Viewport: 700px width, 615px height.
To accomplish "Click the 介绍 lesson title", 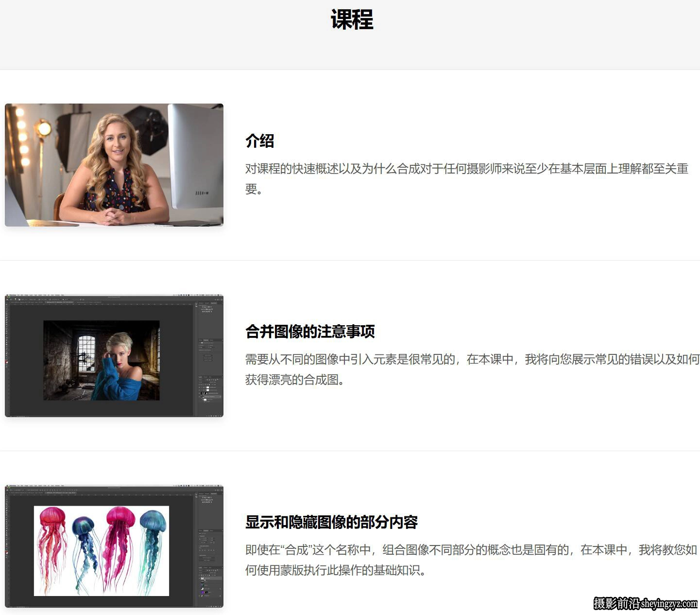I will click(260, 141).
